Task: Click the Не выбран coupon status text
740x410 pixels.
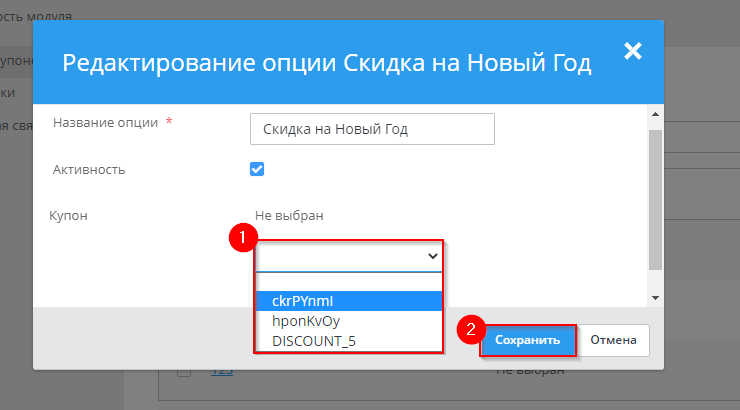Action: pyautogui.click(x=290, y=215)
